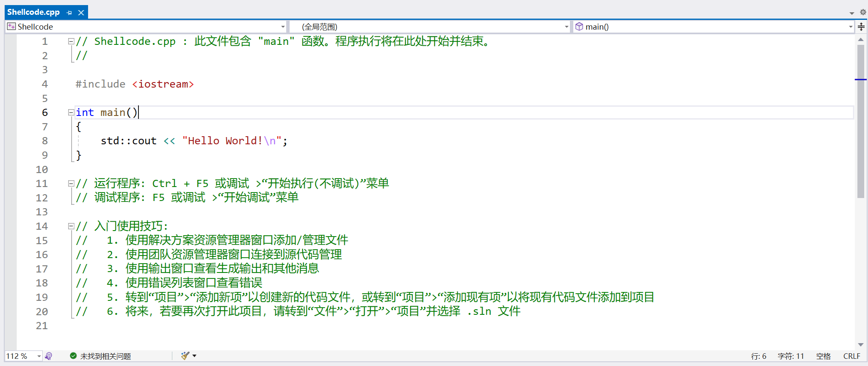Click the purple cube icon beside main()
Viewport: 868px width, 366px height.
(579, 27)
